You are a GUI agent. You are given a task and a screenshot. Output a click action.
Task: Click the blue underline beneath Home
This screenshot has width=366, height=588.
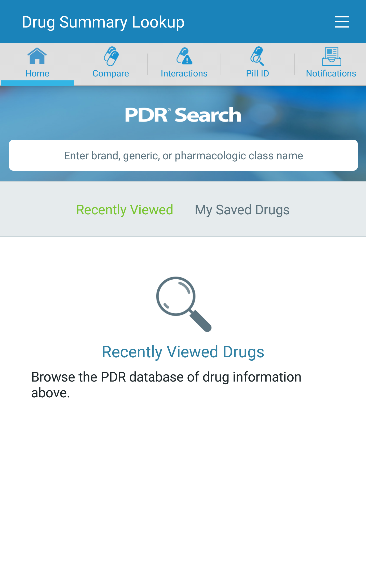tap(37, 83)
